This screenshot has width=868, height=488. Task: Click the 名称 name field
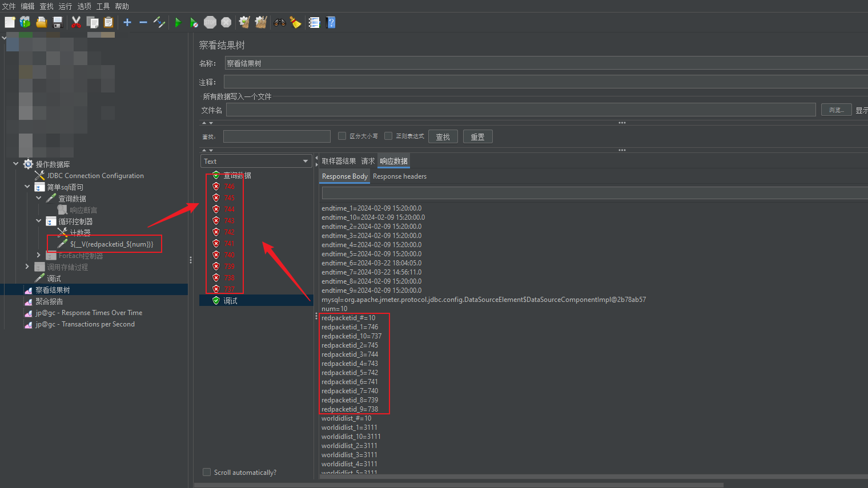[x=546, y=63]
